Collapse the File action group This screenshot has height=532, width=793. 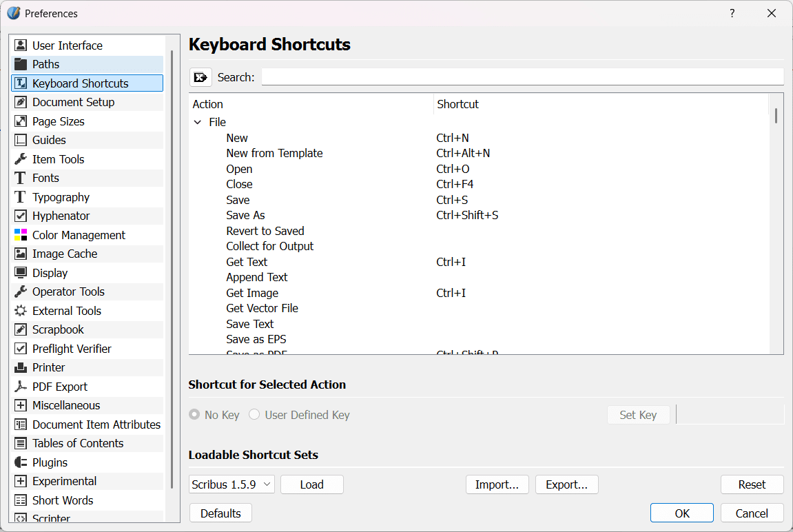click(198, 122)
